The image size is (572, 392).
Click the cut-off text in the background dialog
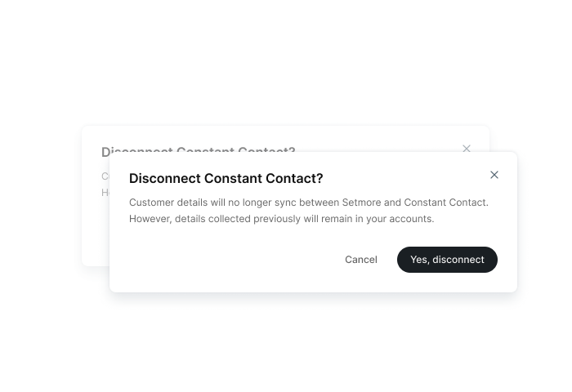point(105,184)
